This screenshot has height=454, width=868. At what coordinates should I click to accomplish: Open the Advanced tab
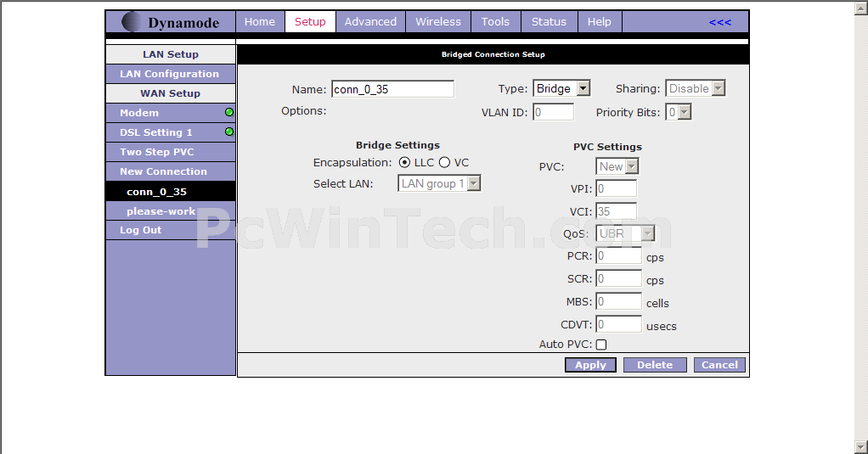[x=370, y=22]
